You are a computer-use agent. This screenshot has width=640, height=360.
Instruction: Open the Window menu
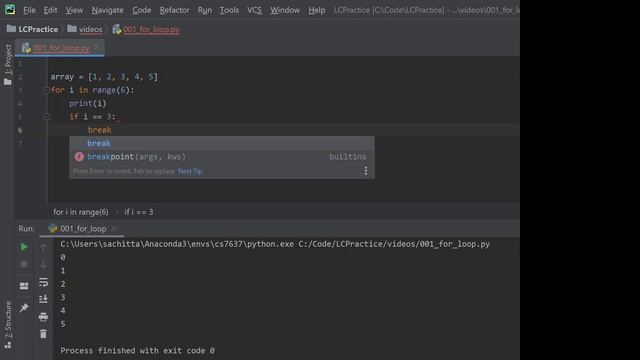point(285,10)
